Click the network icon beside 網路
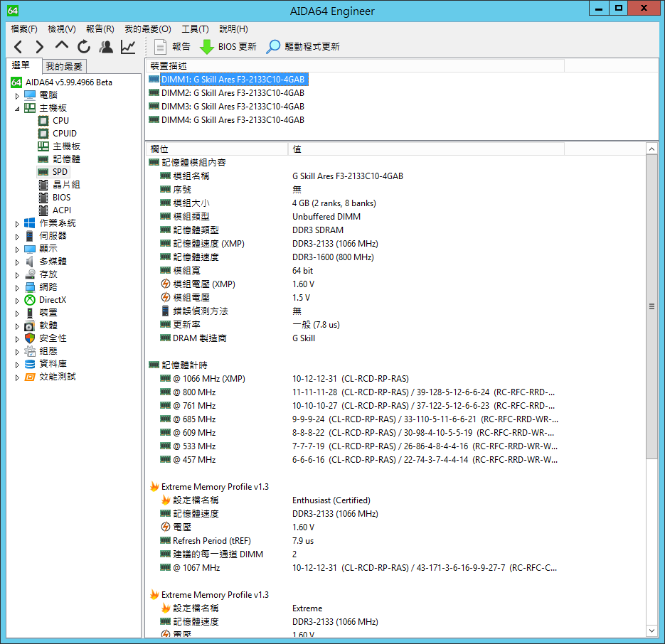This screenshot has height=644, width=665. tap(30, 287)
